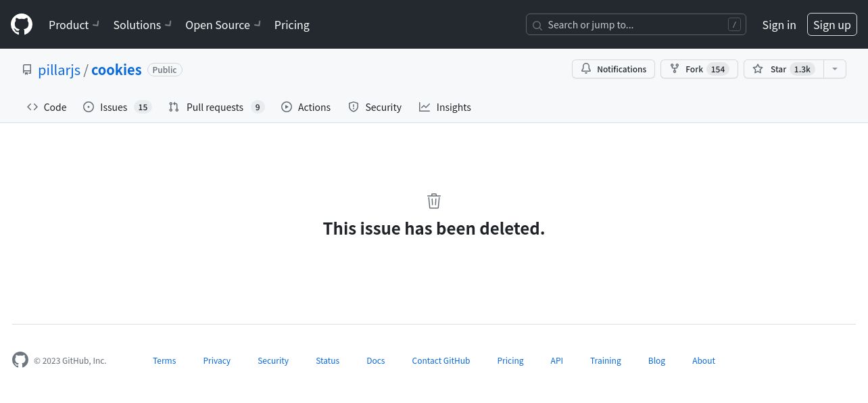Click the repository icon beside pillarjs
Image resolution: width=868 pixels, height=403 pixels.
click(27, 70)
